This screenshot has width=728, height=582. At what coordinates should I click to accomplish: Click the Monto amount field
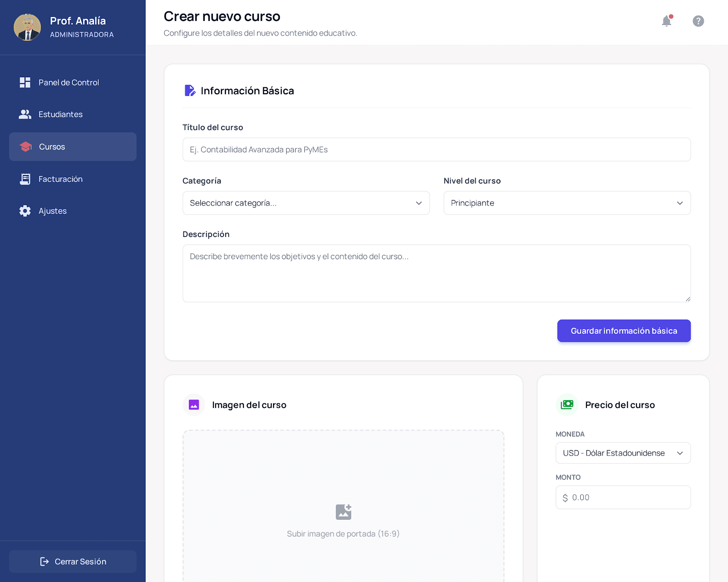623,497
